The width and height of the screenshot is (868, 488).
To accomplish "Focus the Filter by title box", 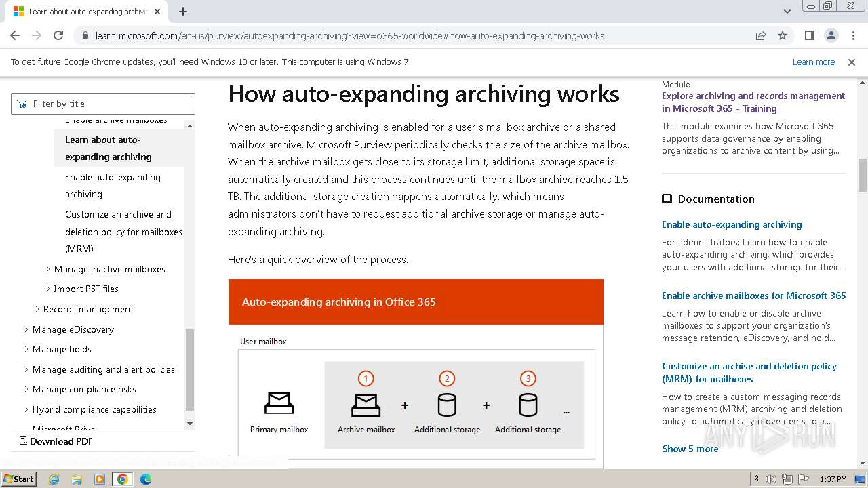I will (x=103, y=104).
